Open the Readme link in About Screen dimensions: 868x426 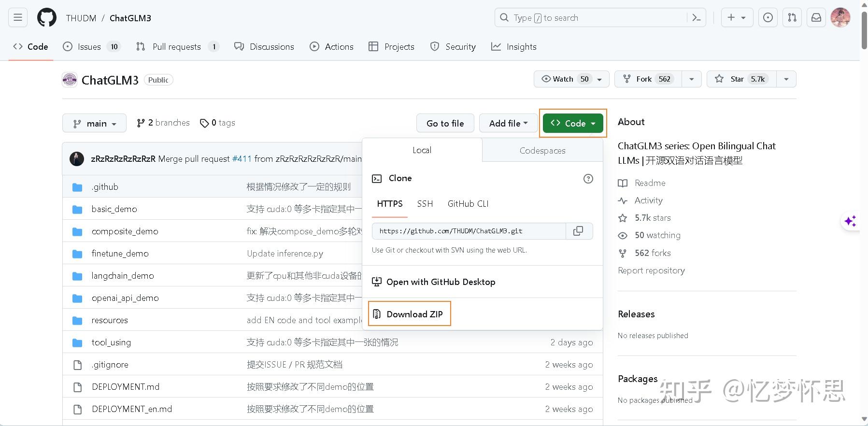[642, 183]
